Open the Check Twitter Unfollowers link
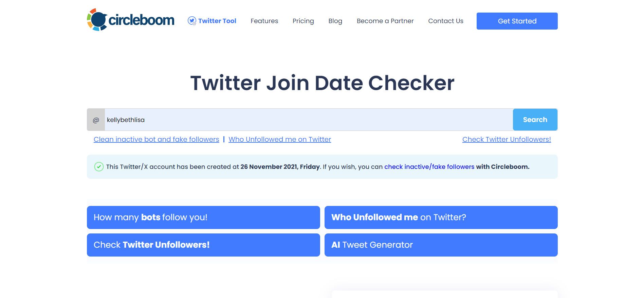644x298 pixels. pyautogui.click(x=507, y=139)
